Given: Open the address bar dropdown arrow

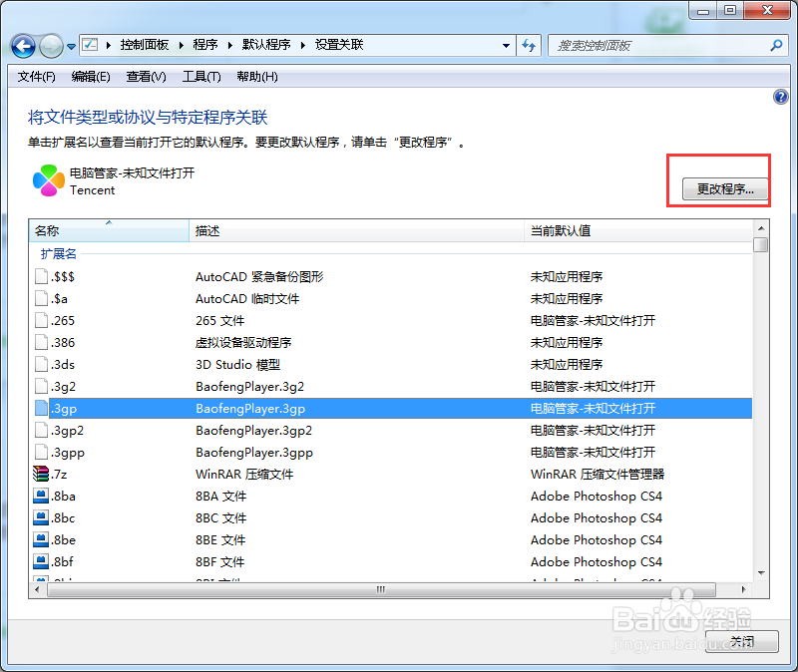Looking at the screenshot, I should pos(506,45).
